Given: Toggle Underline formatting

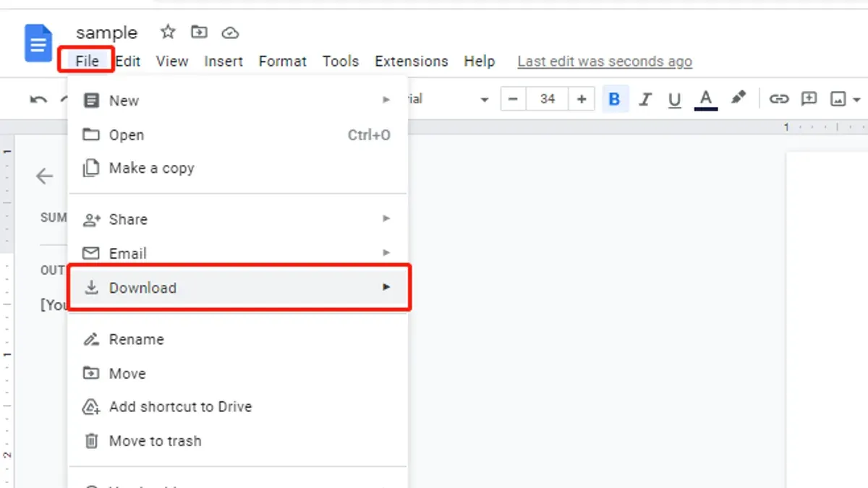Looking at the screenshot, I should (675, 100).
